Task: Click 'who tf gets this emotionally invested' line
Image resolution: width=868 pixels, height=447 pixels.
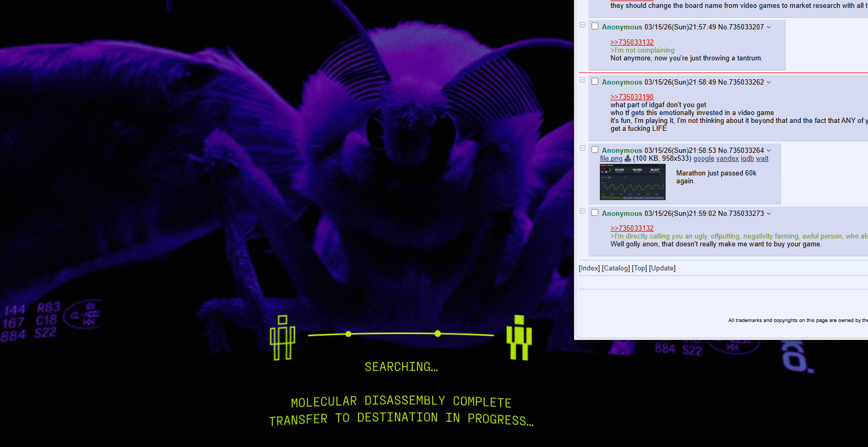Action: (x=692, y=113)
